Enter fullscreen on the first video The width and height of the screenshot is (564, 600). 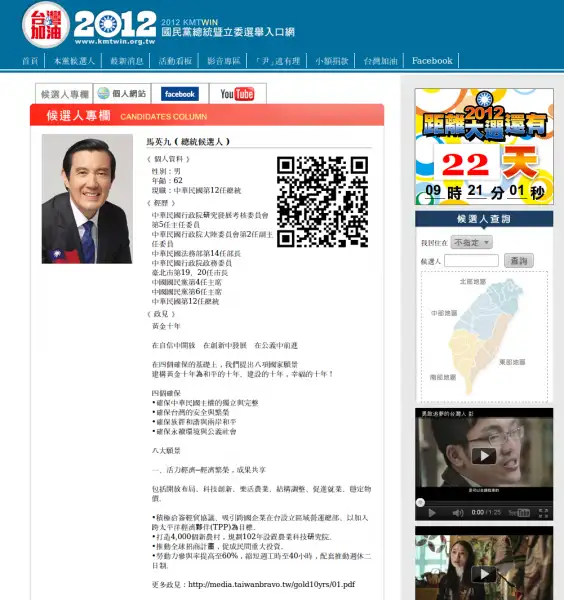[543, 513]
